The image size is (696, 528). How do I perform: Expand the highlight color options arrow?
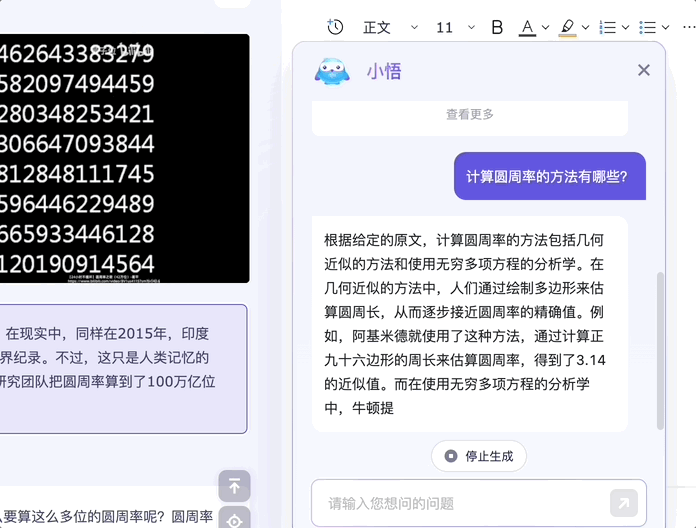585,28
